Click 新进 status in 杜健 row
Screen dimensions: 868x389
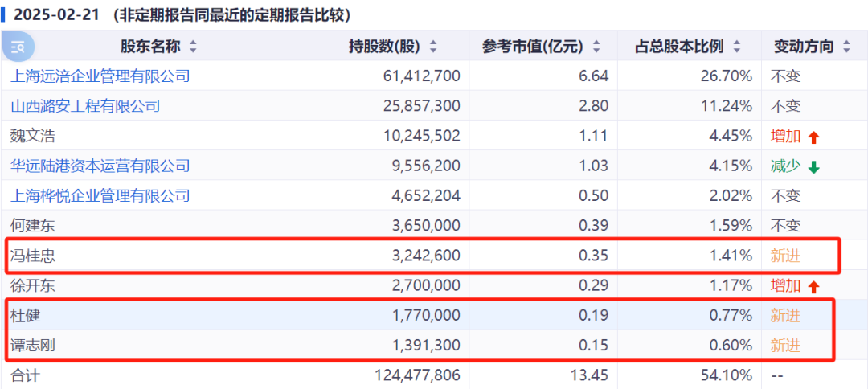tap(785, 315)
